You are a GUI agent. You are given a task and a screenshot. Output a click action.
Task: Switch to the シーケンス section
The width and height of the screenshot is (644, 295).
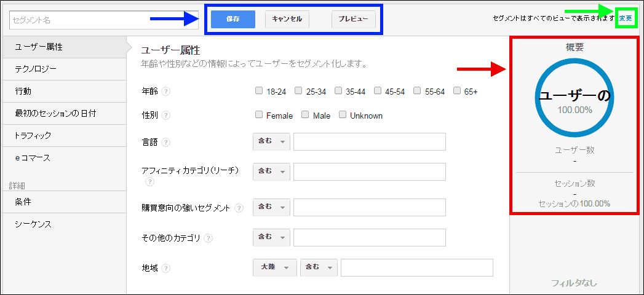coord(33,224)
